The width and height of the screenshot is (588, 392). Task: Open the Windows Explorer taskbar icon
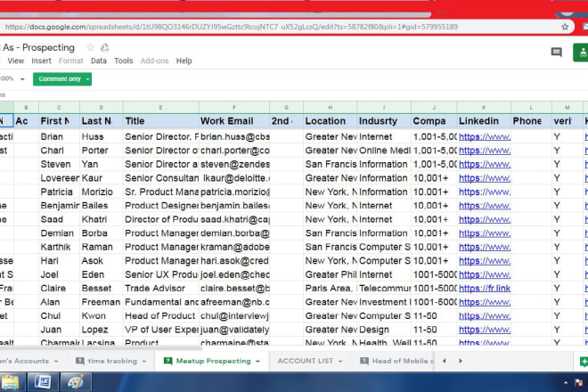point(11,382)
